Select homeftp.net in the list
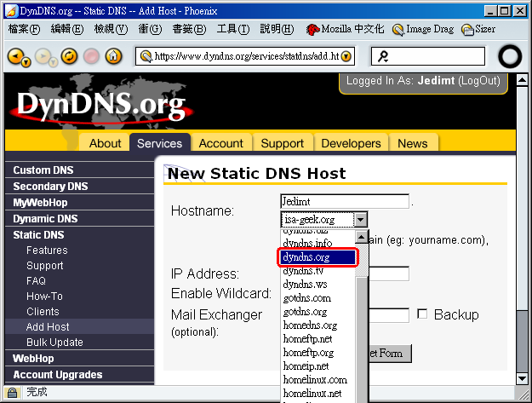The height and width of the screenshot is (403, 532). pyautogui.click(x=317, y=339)
